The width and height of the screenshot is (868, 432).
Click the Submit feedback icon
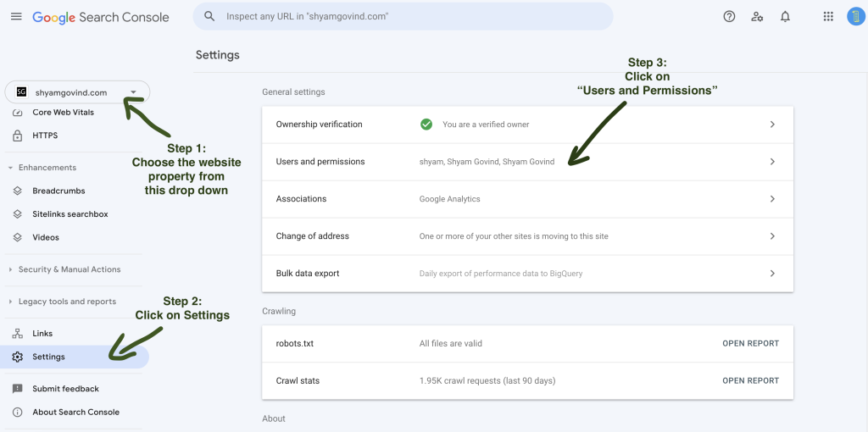click(x=17, y=389)
